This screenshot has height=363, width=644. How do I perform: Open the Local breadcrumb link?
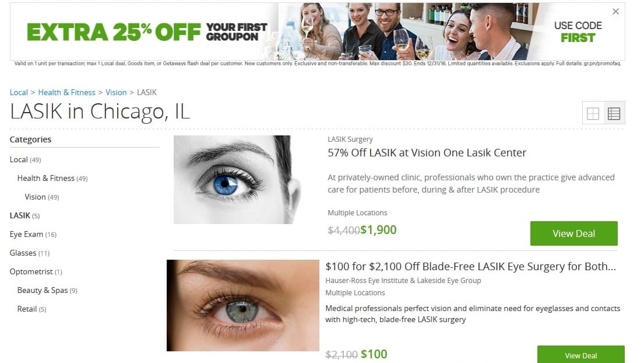19,92
